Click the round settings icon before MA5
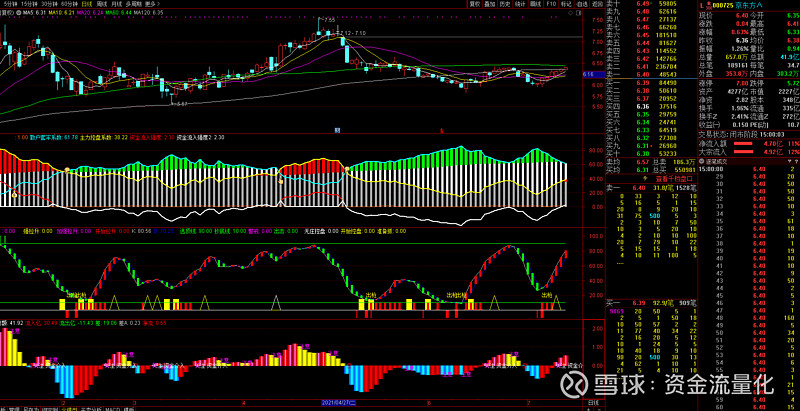 tap(19, 12)
